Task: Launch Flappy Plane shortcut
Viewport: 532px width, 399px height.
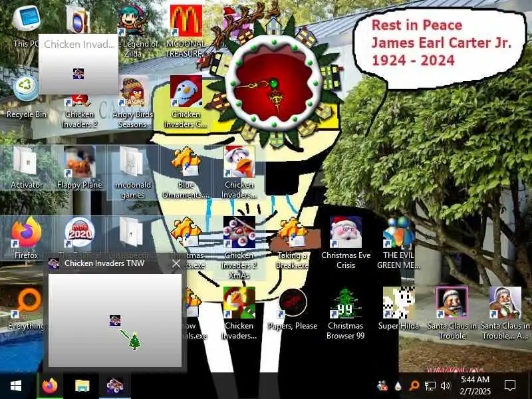Action: [x=79, y=168]
